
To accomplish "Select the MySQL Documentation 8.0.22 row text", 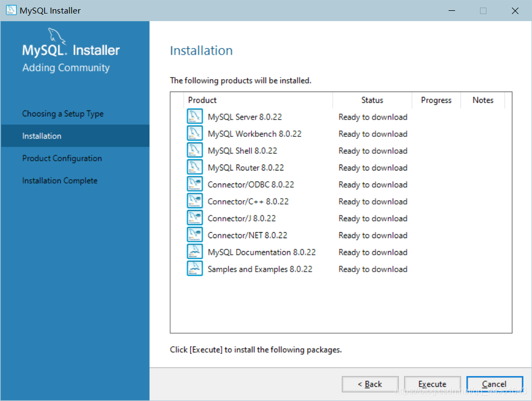I will pos(262,253).
